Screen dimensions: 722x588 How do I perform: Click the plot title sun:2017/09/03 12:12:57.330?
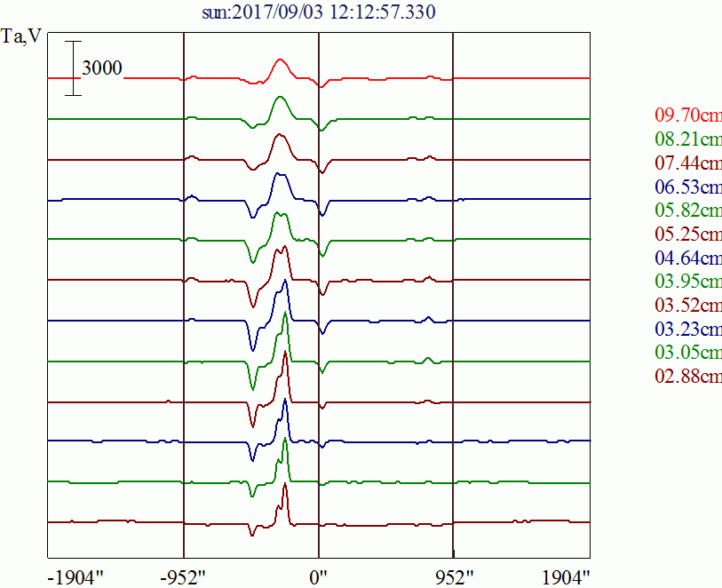pyautogui.click(x=319, y=12)
